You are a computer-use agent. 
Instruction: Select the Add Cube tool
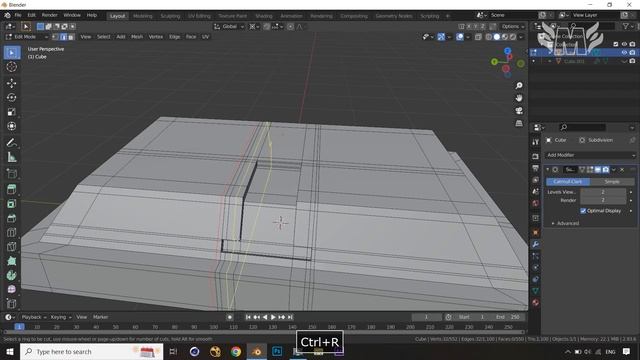11,173
